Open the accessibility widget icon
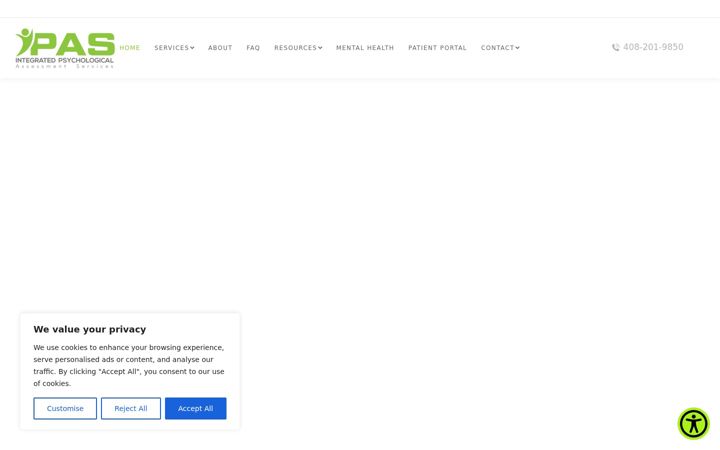The width and height of the screenshot is (720, 450). 693,423
